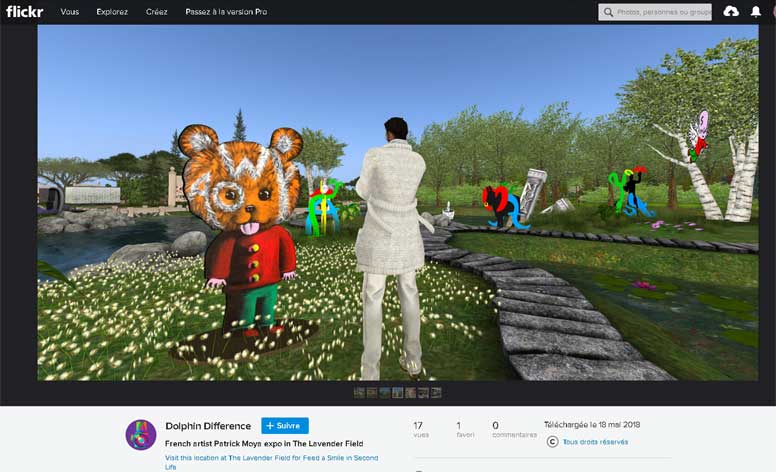Select the first thumbnail in the filmstrip

pos(360,393)
